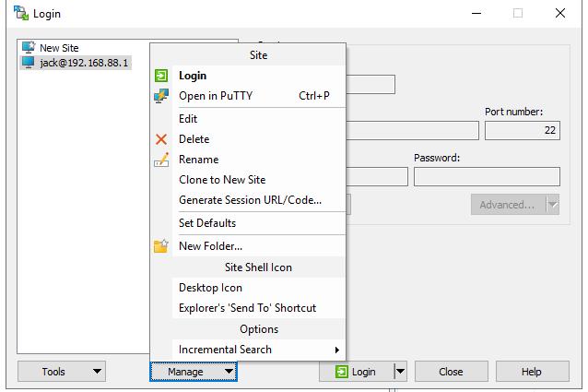This screenshot has width=588, height=392.
Task: Select the New Site tree entry
Action: (x=59, y=48)
